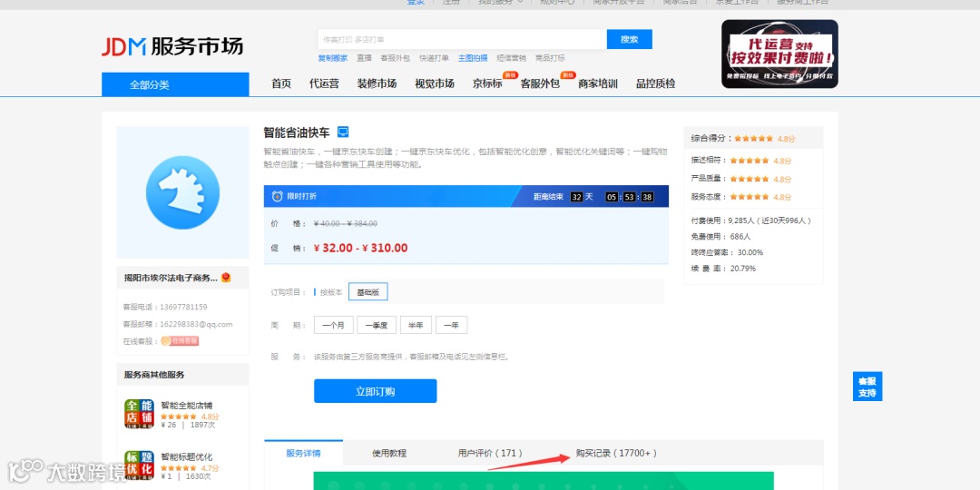Click the 智能省油快车 product title
The height and width of the screenshot is (490, 980).
point(296,132)
